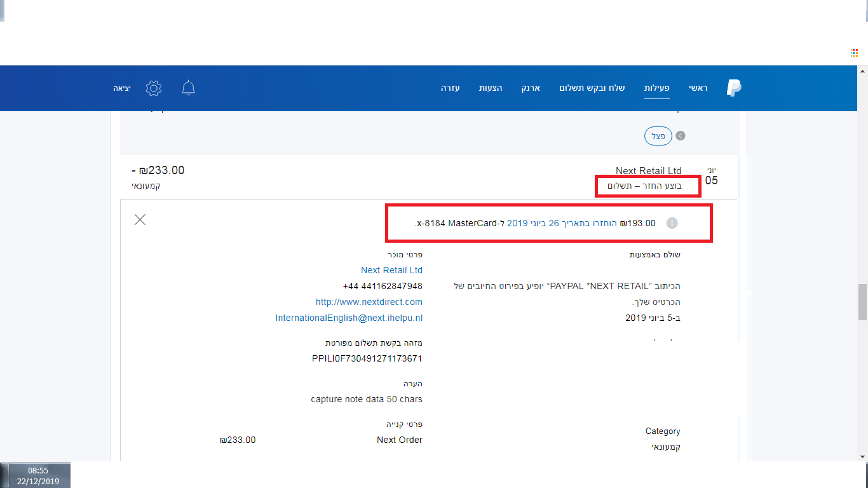
Task: Open ארנק wallet tab
Action: click(531, 88)
